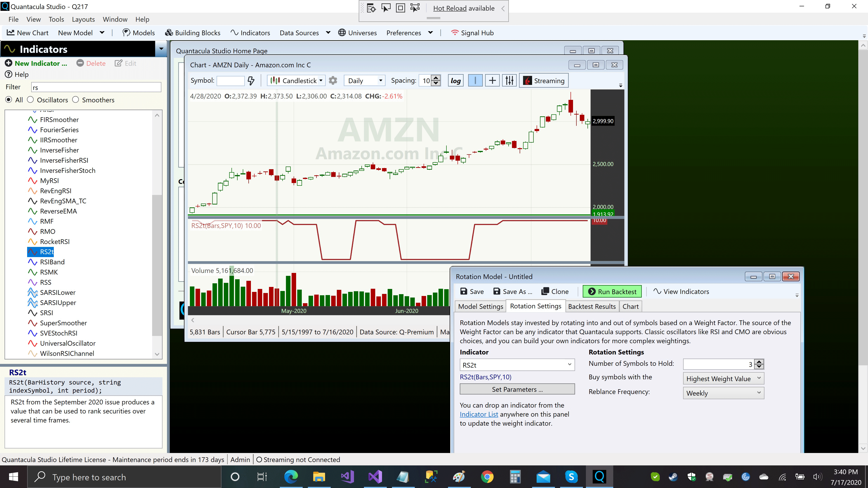
Task: Open the Mail app from taskbar
Action: click(543, 477)
